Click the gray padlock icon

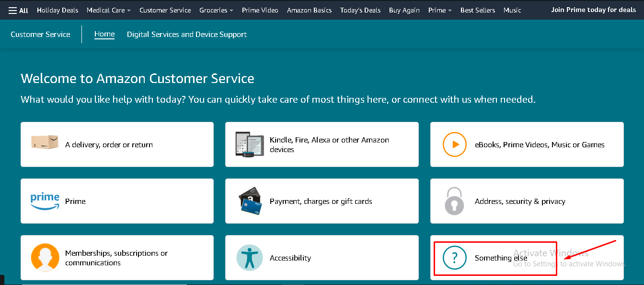pyautogui.click(x=455, y=201)
